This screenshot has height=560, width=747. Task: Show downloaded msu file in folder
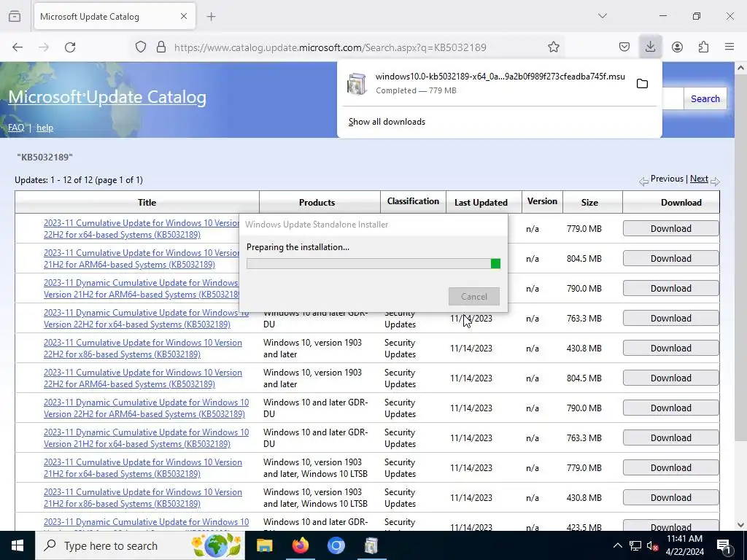tap(642, 84)
